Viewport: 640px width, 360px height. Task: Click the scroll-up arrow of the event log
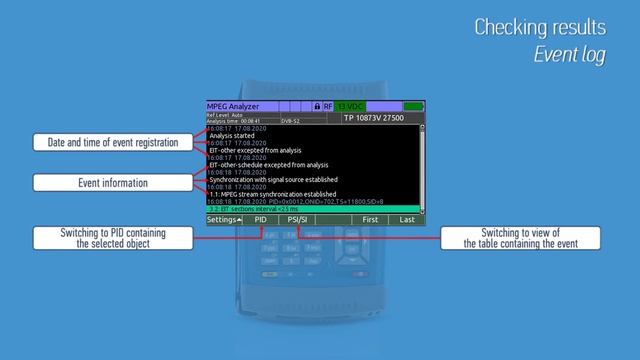tap(422, 127)
